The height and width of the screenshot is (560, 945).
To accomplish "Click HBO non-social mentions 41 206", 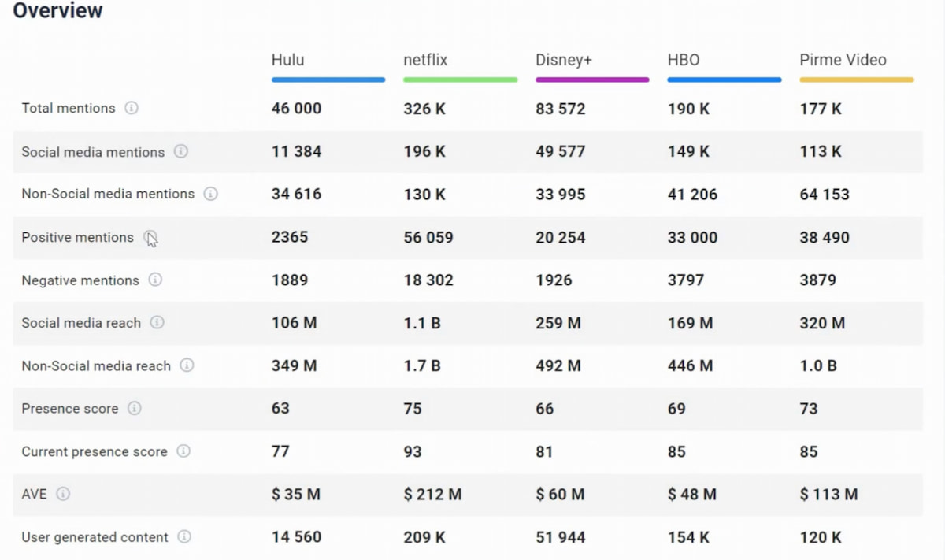I will click(693, 195).
